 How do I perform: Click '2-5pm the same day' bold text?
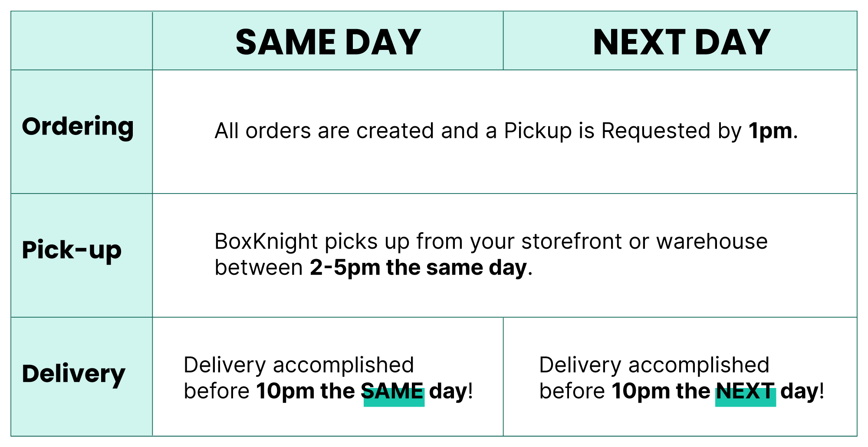pyautogui.click(x=418, y=267)
